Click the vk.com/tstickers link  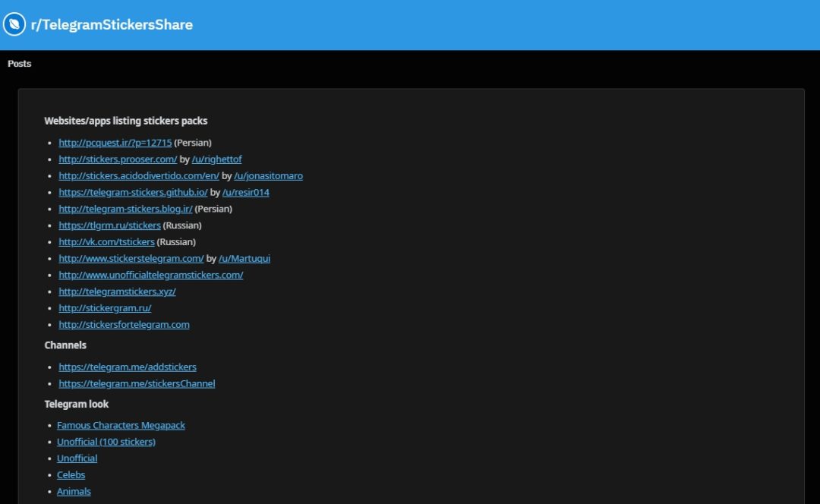[106, 242]
